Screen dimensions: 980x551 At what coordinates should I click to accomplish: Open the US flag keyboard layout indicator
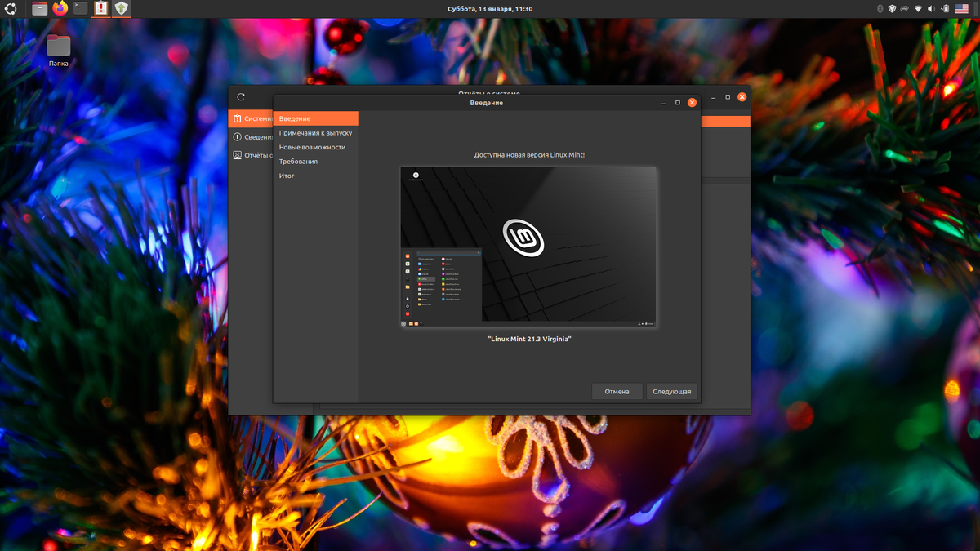962,9
